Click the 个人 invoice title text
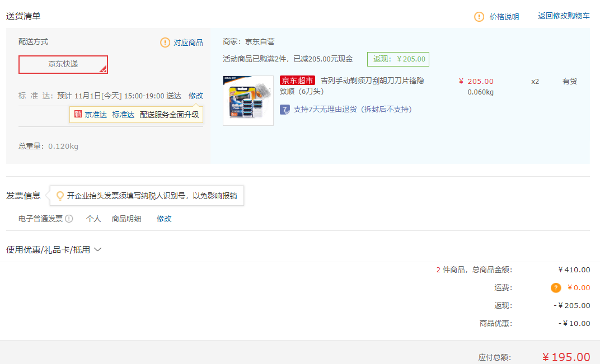600x364 pixels. [93, 219]
